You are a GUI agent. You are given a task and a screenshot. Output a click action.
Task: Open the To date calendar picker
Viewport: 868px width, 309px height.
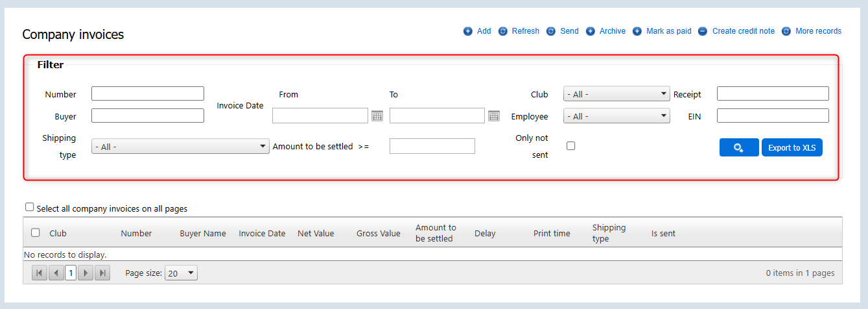(494, 116)
